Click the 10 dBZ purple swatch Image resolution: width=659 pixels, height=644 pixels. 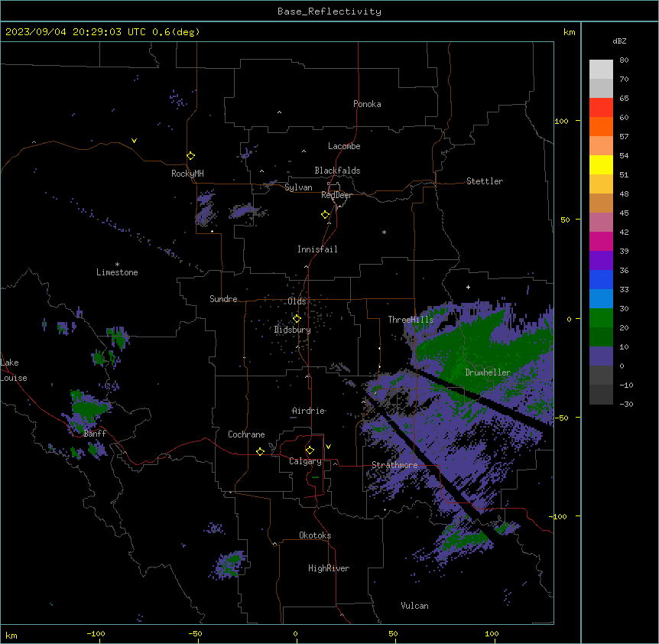pyautogui.click(x=601, y=356)
